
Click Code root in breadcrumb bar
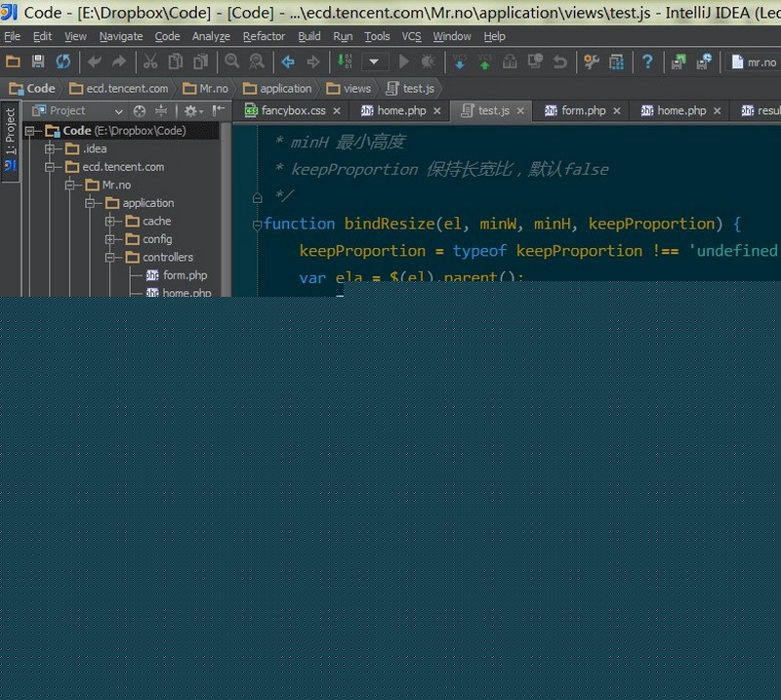tap(32, 89)
